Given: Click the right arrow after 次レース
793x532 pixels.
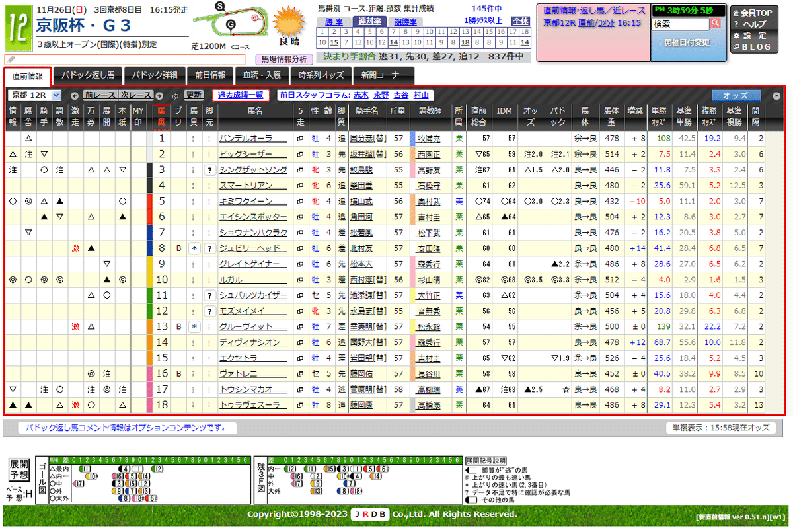Looking at the screenshot, I should [159, 96].
